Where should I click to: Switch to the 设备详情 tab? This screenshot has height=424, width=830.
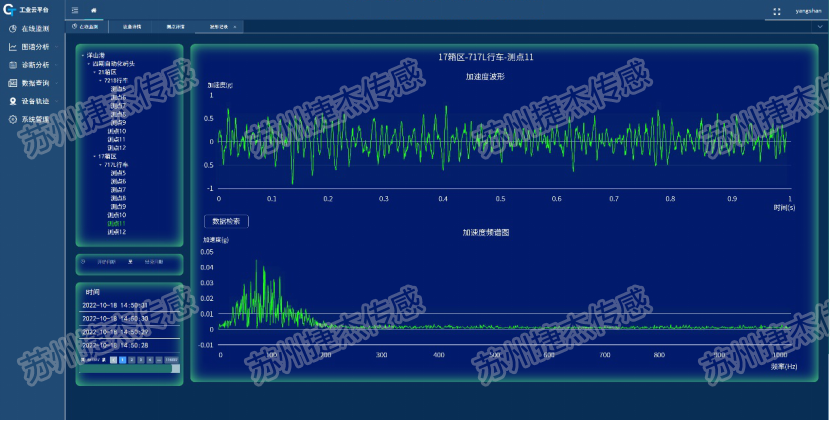coord(132,26)
